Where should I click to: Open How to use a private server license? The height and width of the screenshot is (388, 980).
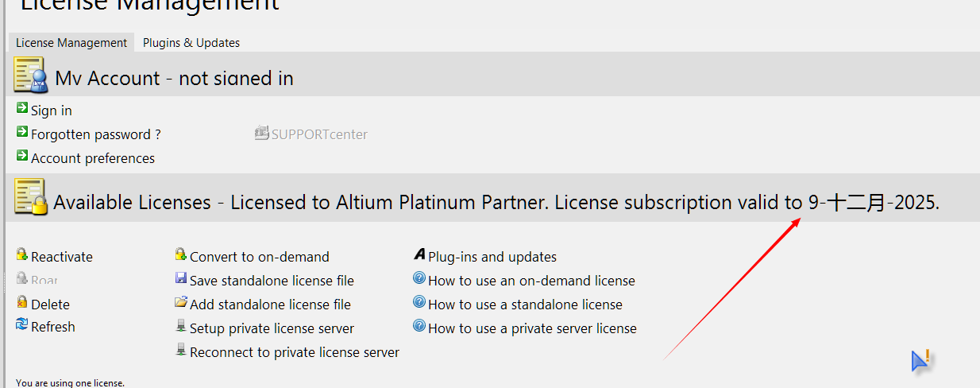532,328
